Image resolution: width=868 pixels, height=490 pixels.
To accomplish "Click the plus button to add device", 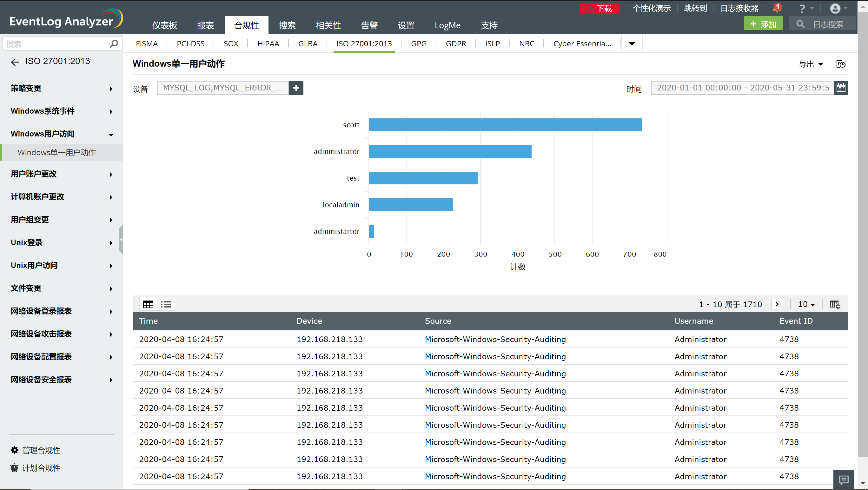I will pos(296,88).
